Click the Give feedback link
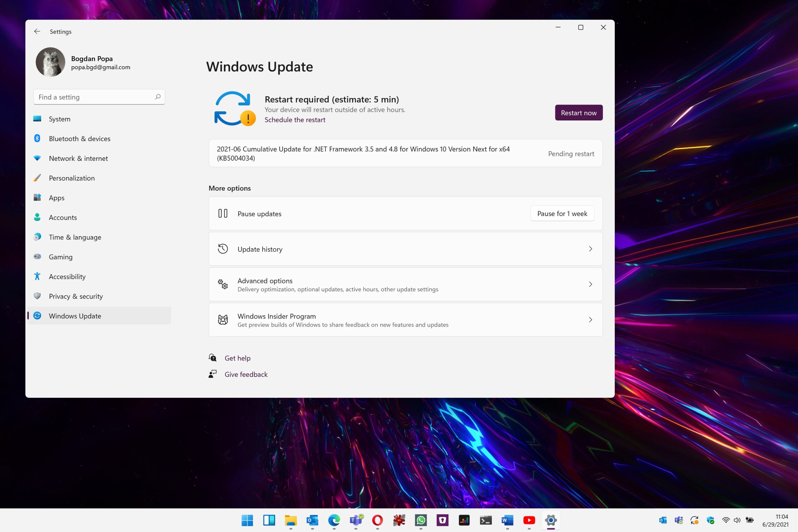798x532 pixels. coord(246,374)
